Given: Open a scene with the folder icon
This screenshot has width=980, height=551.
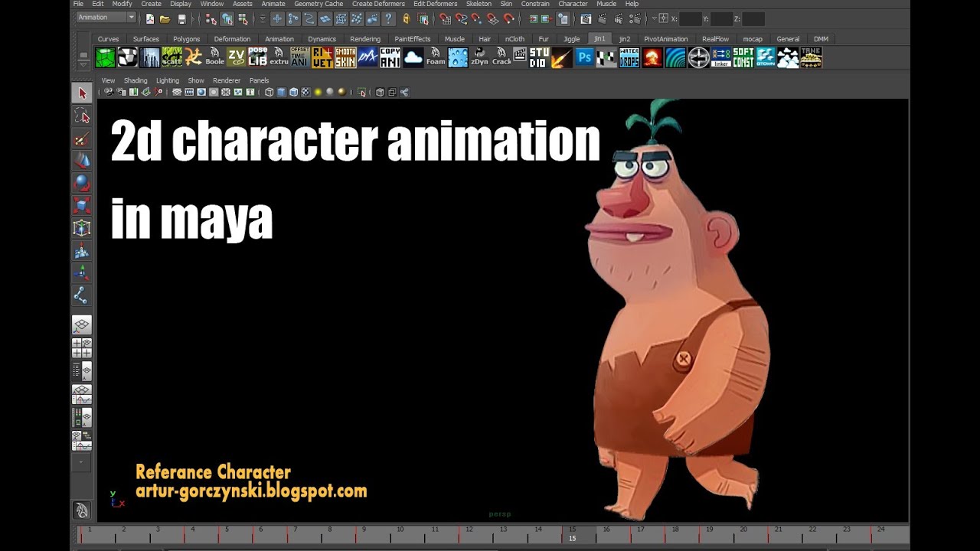Looking at the screenshot, I should (165, 19).
